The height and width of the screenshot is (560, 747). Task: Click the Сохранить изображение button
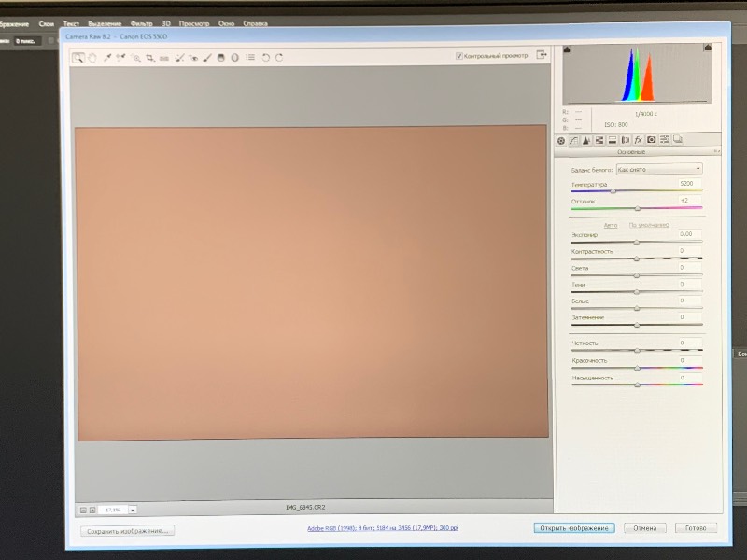click(x=127, y=530)
